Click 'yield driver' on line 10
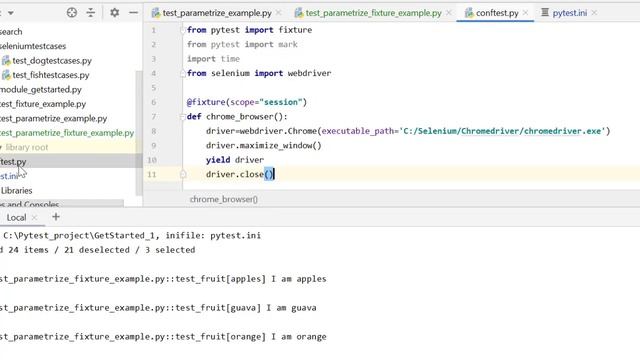This screenshot has height=360, width=640. pyautogui.click(x=235, y=160)
